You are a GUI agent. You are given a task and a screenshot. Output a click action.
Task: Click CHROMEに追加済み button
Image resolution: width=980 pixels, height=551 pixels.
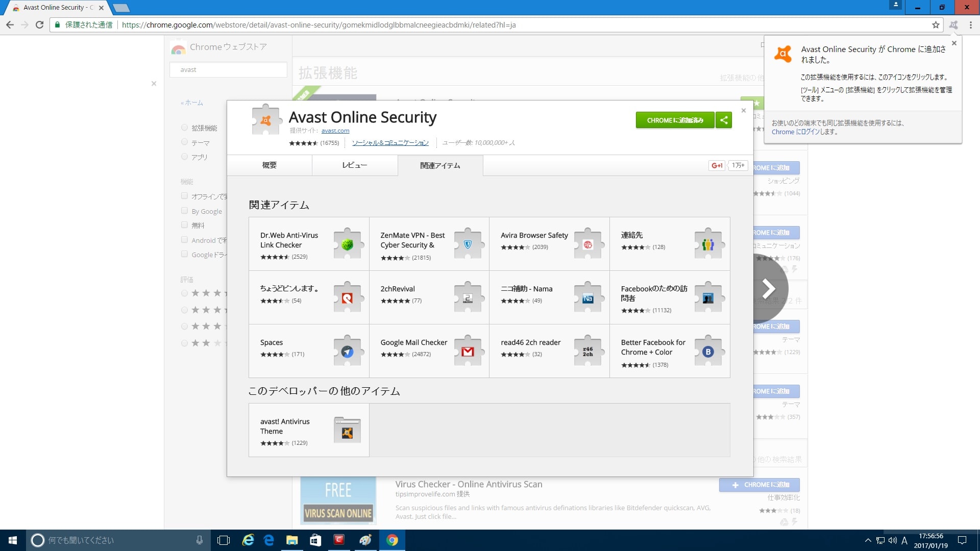tap(675, 120)
